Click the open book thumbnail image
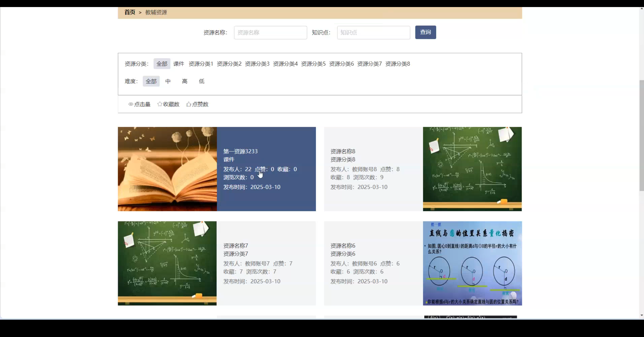Viewport: 644px width, 337px height. [x=167, y=168]
